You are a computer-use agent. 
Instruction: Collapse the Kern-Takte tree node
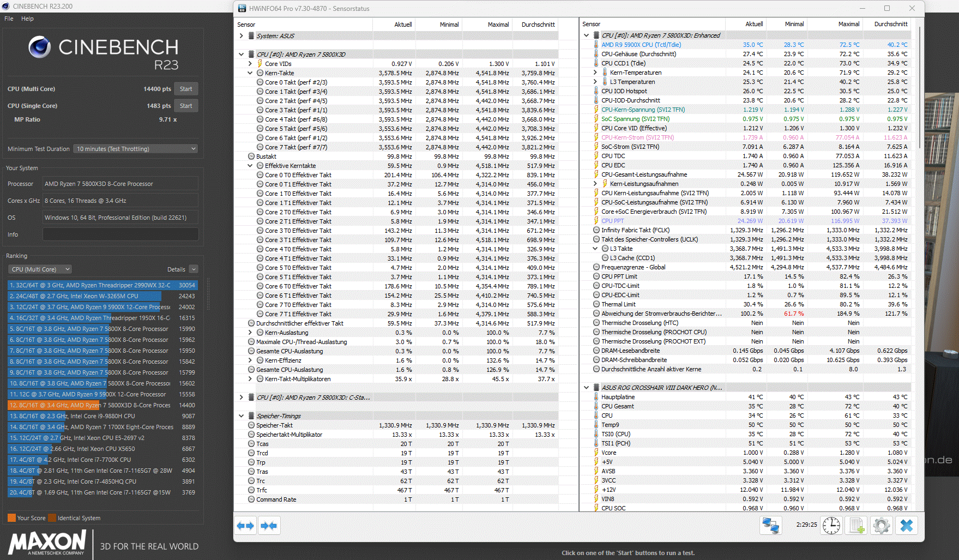250,73
